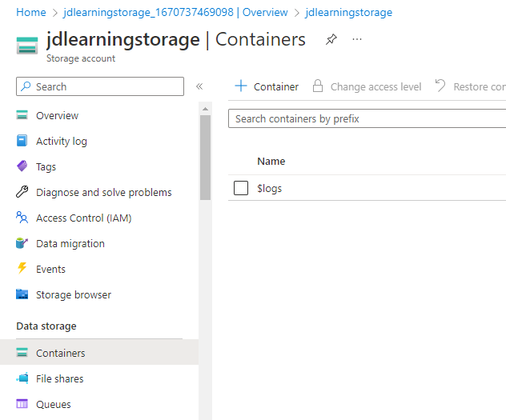Image resolution: width=506 pixels, height=420 pixels.
Task: Open Activity log from its icon
Action: [22, 142]
